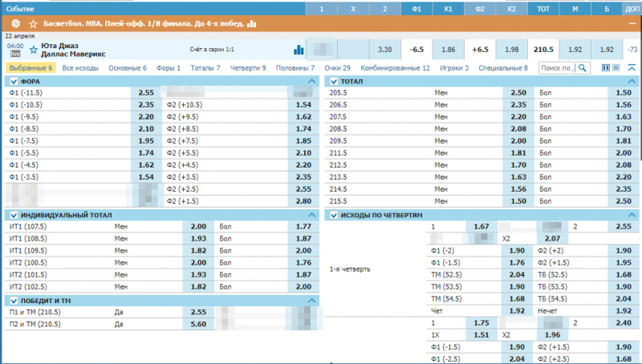This screenshot has height=364, width=642.
Task: Uncheck the ИНДИВИДУАЛЬНЫЙ ТОТАЛ checkbox
Action: (13, 216)
